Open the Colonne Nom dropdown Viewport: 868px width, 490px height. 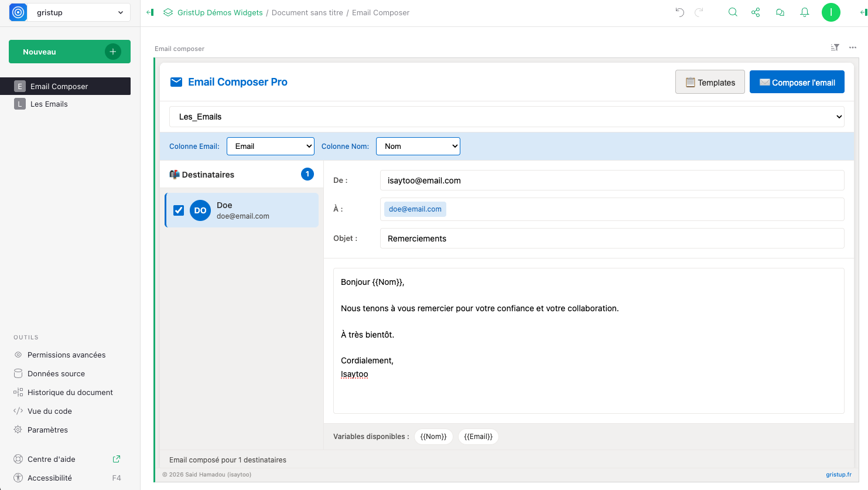click(x=418, y=147)
